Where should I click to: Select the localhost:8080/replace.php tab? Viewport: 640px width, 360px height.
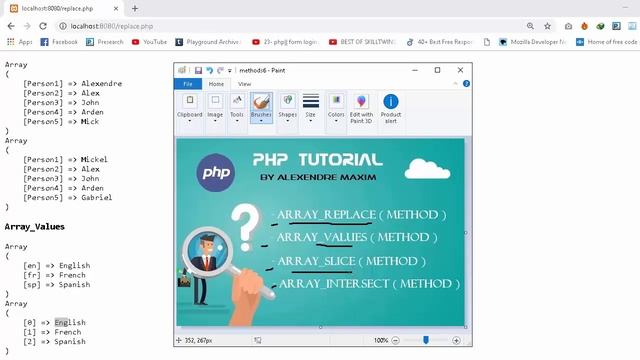click(64, 8)
